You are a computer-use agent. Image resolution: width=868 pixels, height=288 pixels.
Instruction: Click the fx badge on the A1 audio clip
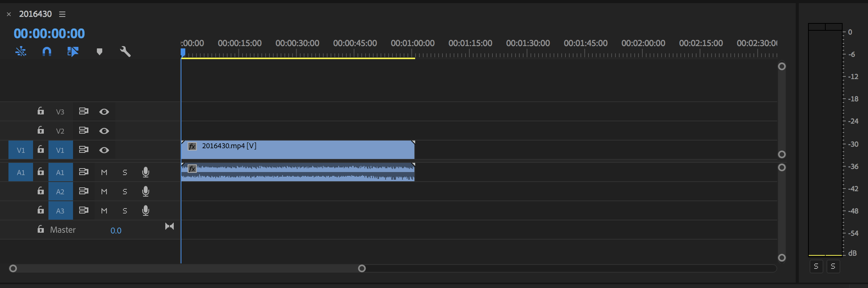192,169
